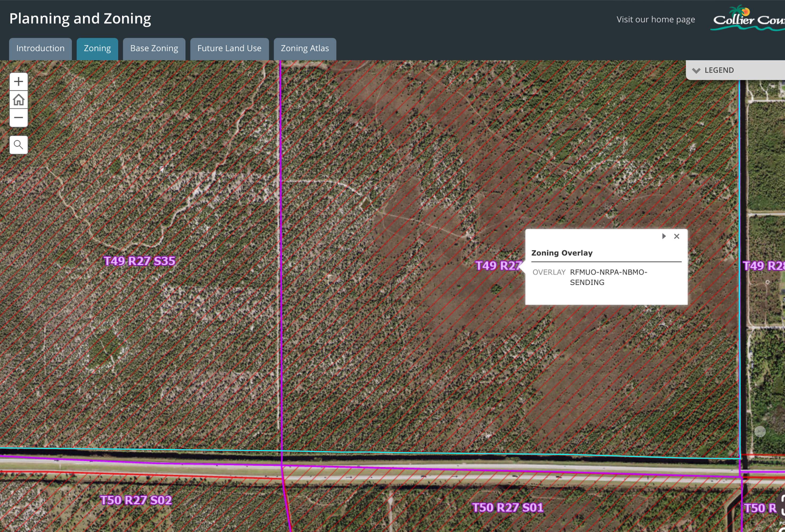Click the zoom out minus button
Viewport: 785px width, 532px height.
click(x=19, y=118)
